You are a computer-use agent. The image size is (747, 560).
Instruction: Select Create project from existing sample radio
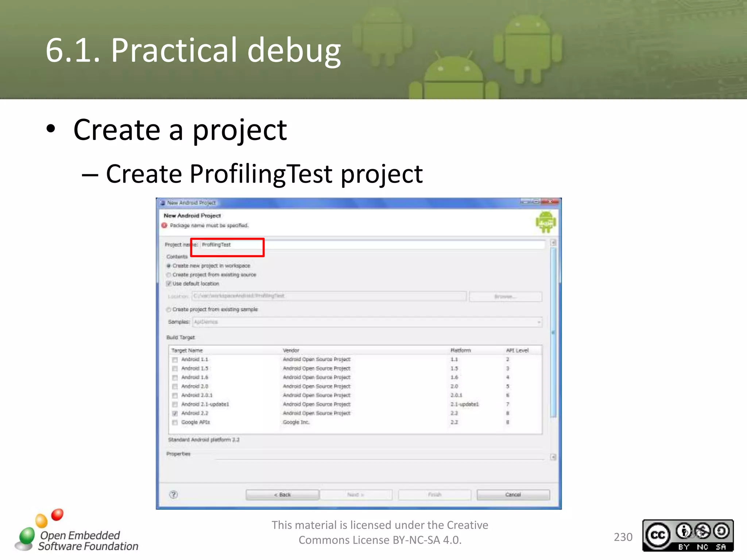pyautogui.click(x=169, y=310)
